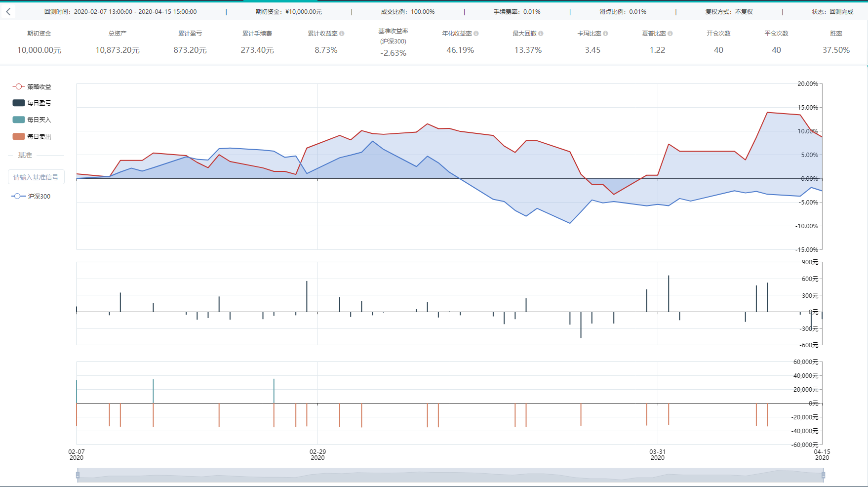This screenshot has width=868, height=487.
Task: Toggle 沪深300 benchmark legend series
Action: 31,196
